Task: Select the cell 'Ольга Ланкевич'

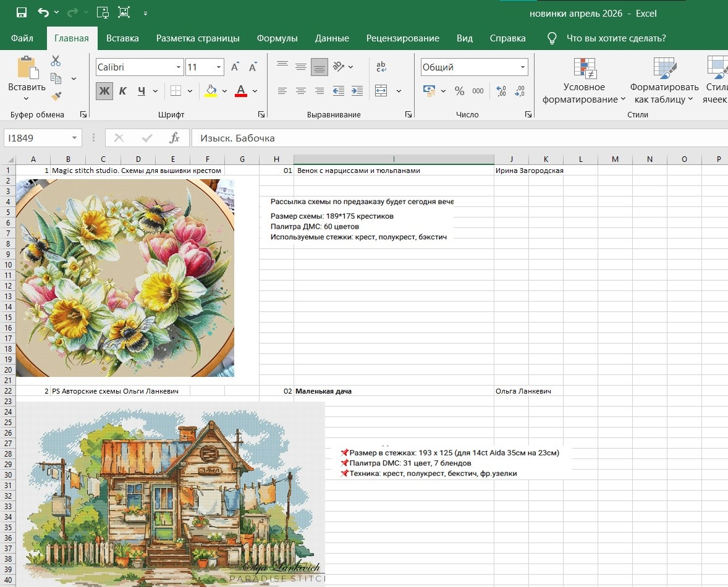Action: click(523, 391)
